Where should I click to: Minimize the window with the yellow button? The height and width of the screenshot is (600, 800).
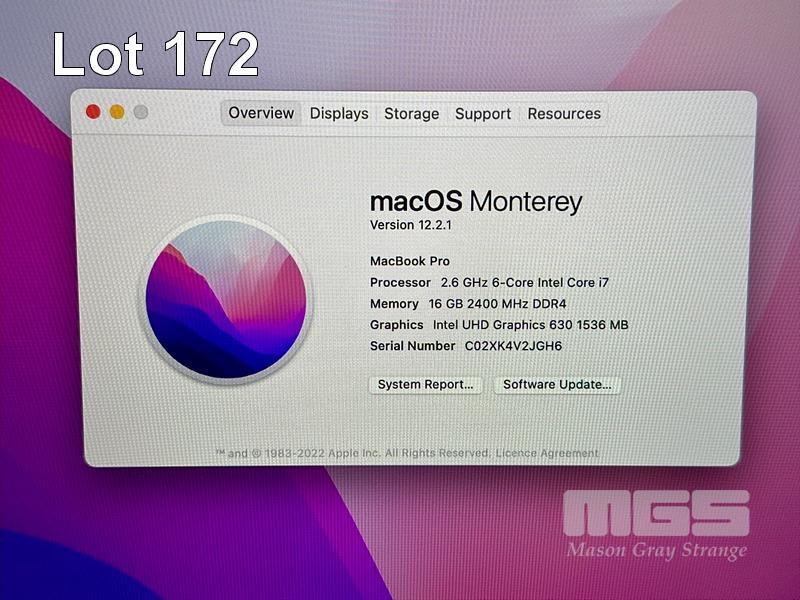117,112
